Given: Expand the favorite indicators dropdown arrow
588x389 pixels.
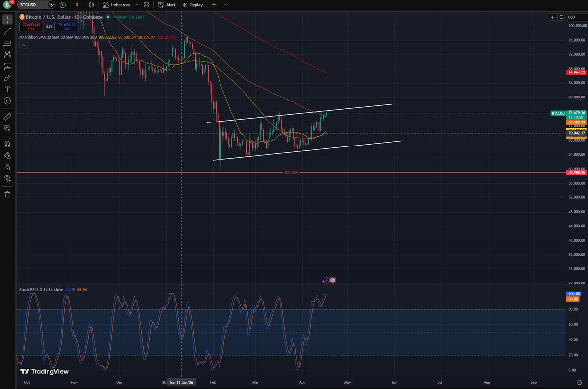Looking at the screenshot, I should pyautogui.click(x=137, y=5).
